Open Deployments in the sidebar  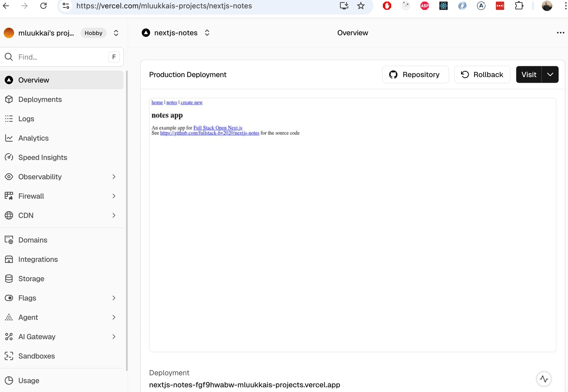(x=62, y=99)
